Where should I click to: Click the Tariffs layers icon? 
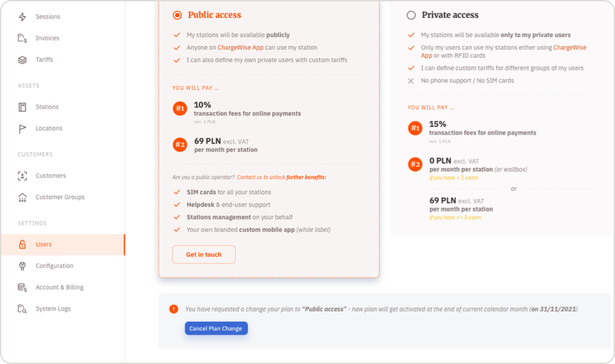22,59
